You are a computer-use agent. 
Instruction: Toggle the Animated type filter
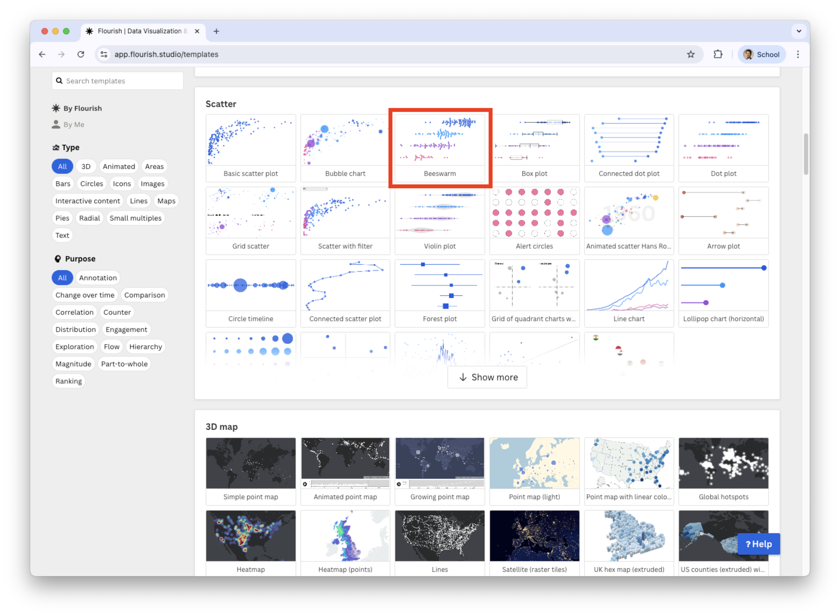click(x=119, y=167)
